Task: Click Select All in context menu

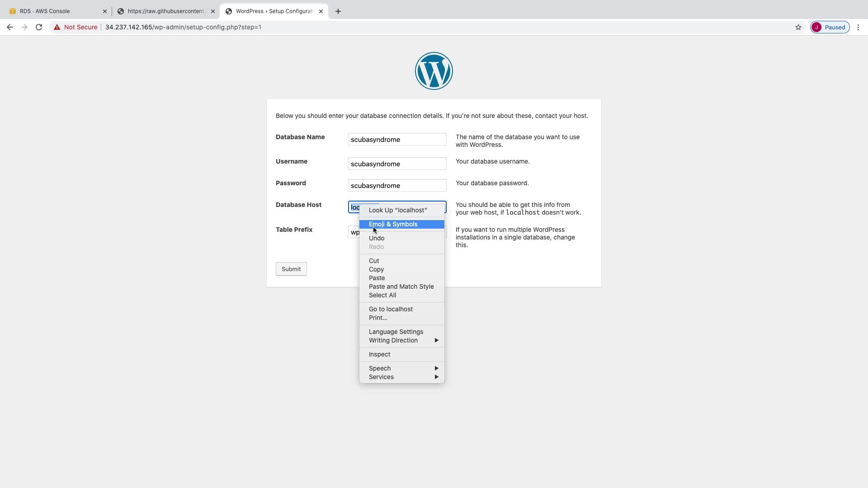Action: [382, 295]
